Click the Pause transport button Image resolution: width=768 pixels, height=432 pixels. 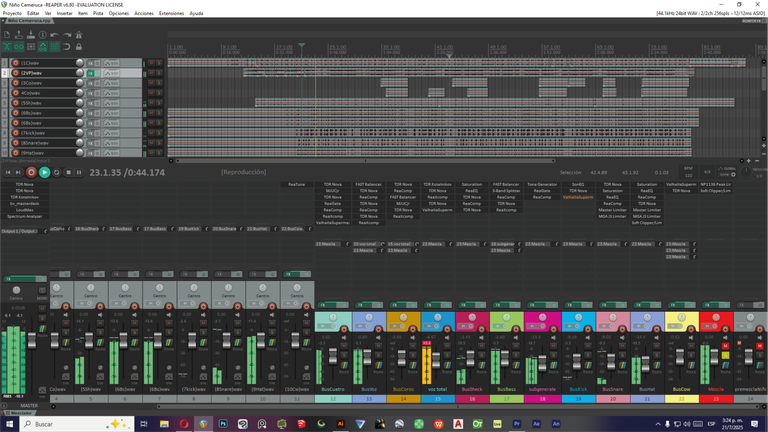[x=79, y=172]
